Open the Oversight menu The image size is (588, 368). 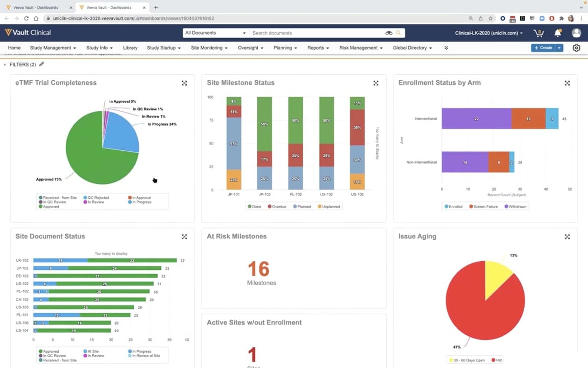coord(251,48)
